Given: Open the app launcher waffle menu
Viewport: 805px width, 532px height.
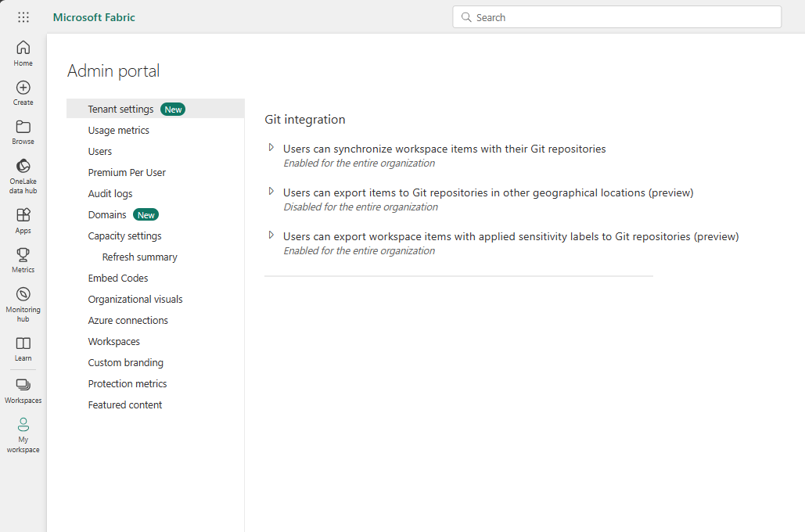Looking at the screenshot, I should pos(23,16).
